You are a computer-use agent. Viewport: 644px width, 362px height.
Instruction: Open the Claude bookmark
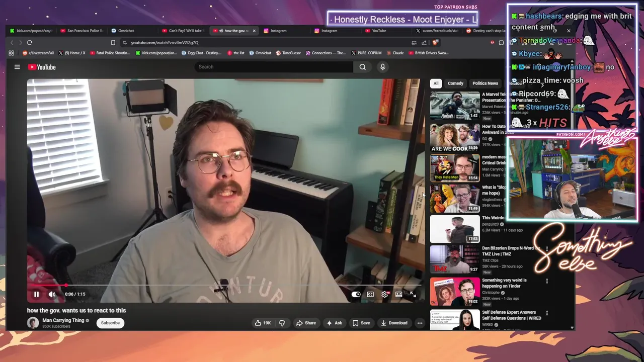coord(395,53)
